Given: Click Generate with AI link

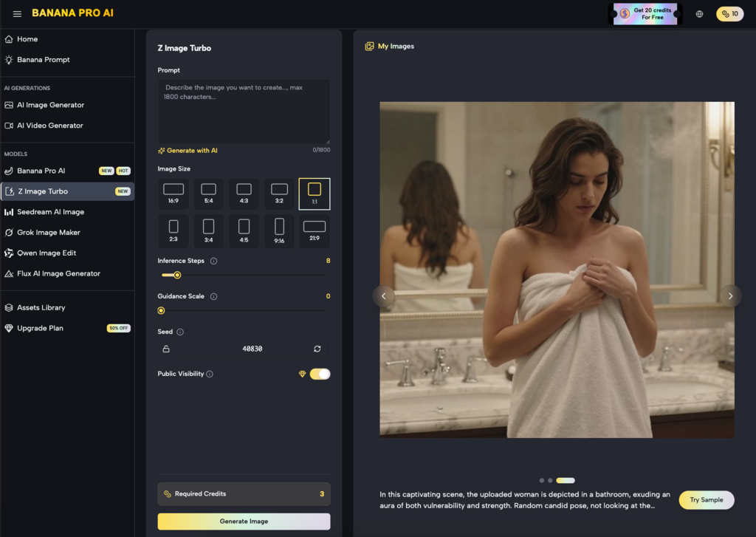Looking at the screenshot, I should point(188,151).
